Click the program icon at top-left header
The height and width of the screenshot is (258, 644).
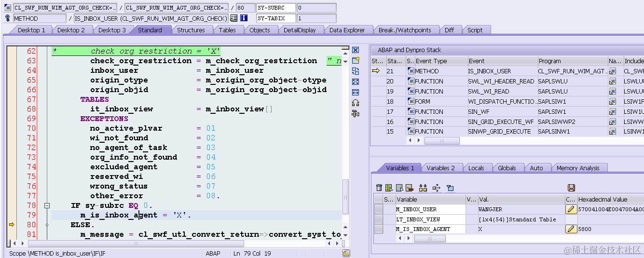point(7,8)
